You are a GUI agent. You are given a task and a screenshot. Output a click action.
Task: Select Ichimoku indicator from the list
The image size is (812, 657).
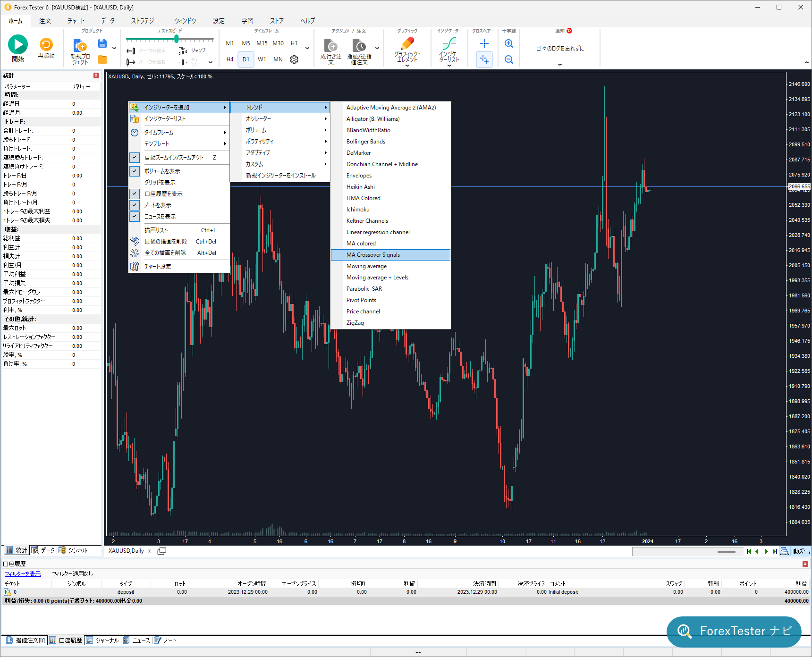point(391,210)
